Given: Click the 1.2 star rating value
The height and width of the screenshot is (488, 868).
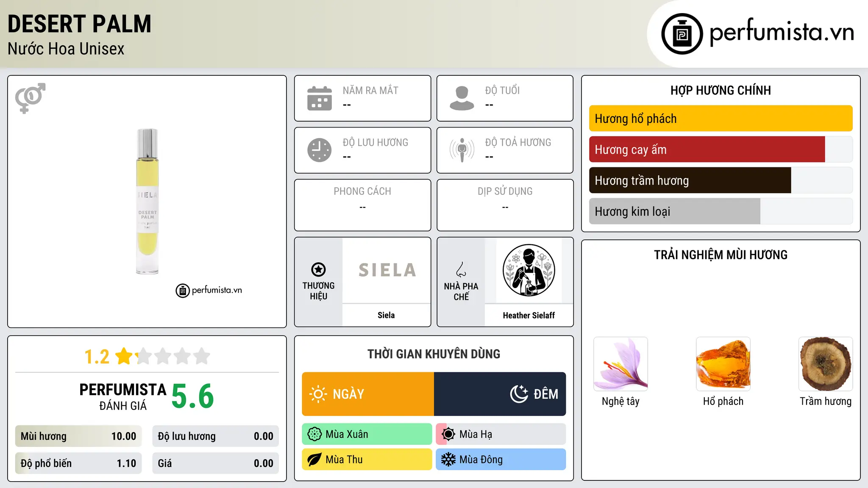Looking at the screenshot, I should (x=97, y=357).
